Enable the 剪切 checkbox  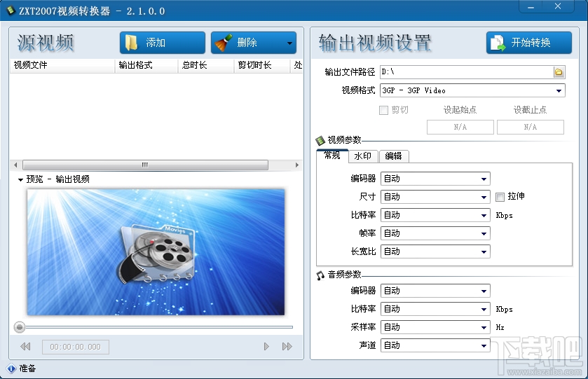tap(383, 110)
